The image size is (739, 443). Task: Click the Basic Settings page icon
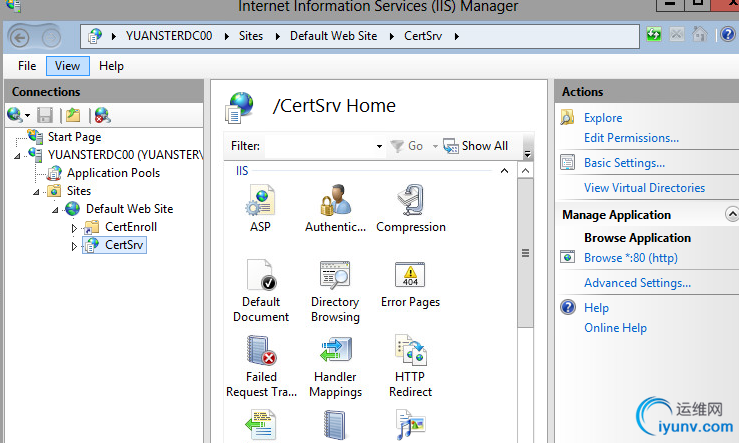(567, 162)
